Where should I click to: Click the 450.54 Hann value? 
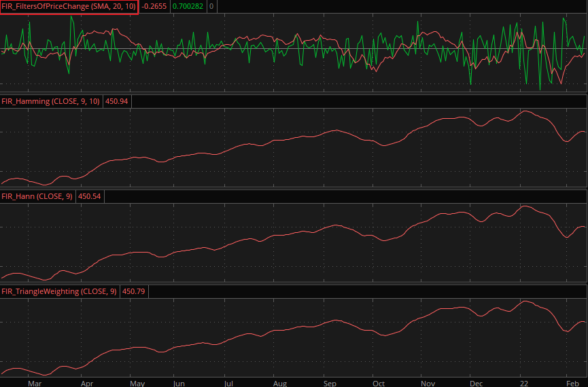tap(90, 196)
